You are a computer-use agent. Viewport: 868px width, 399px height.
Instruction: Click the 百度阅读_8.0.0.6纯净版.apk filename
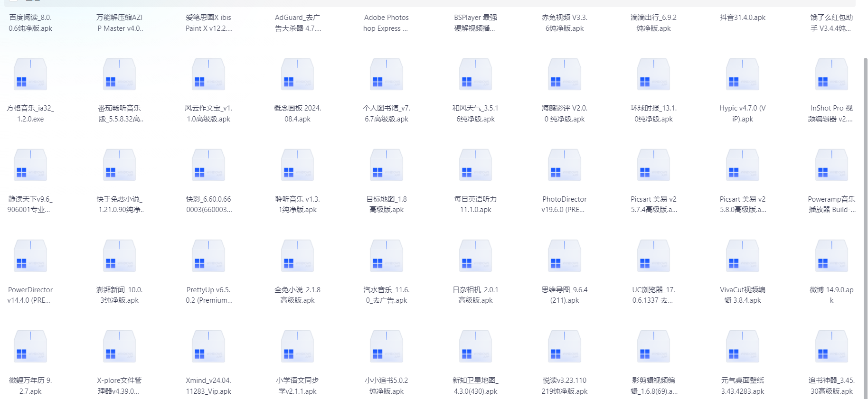[30, 23]
